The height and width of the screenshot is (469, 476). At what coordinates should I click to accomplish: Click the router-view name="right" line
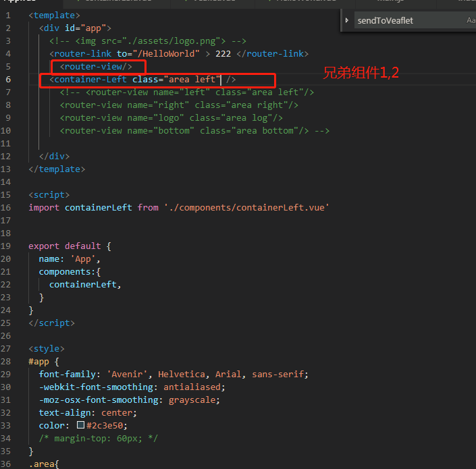click(x=179, y=105)
